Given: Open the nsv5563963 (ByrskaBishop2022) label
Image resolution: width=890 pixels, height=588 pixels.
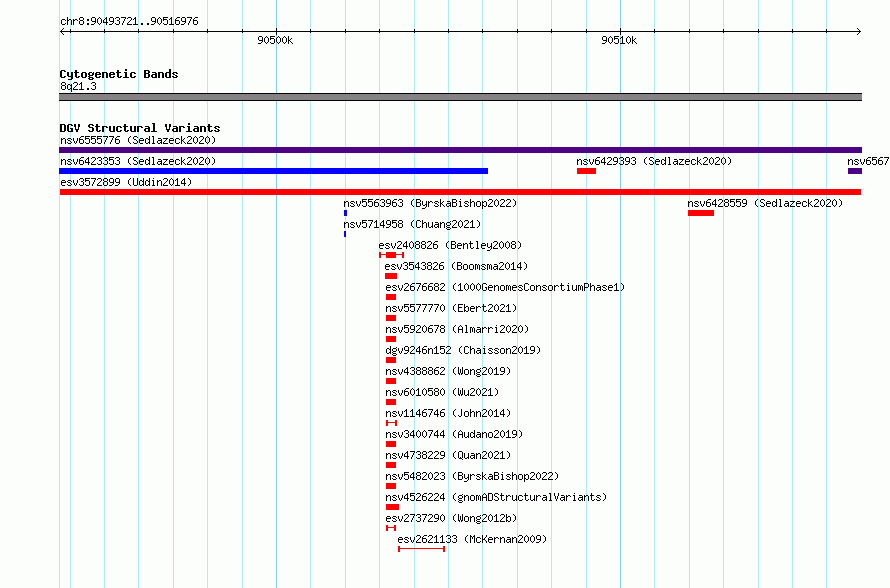Looking at the screenshot, I should [x=430, y=203].
